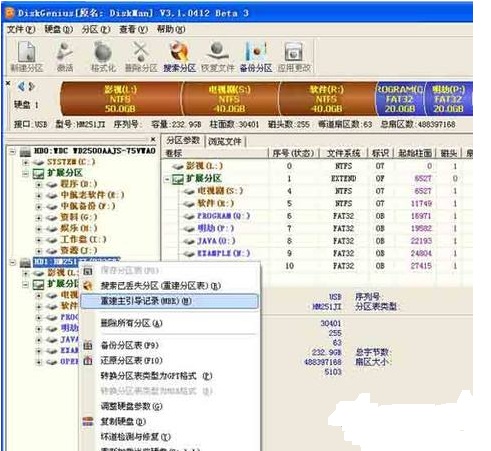Image resolution: width=491 pixels, height=451 pixels.
Task: Click the 格式化 (format) toolbar icon
Action: point(103,56)
